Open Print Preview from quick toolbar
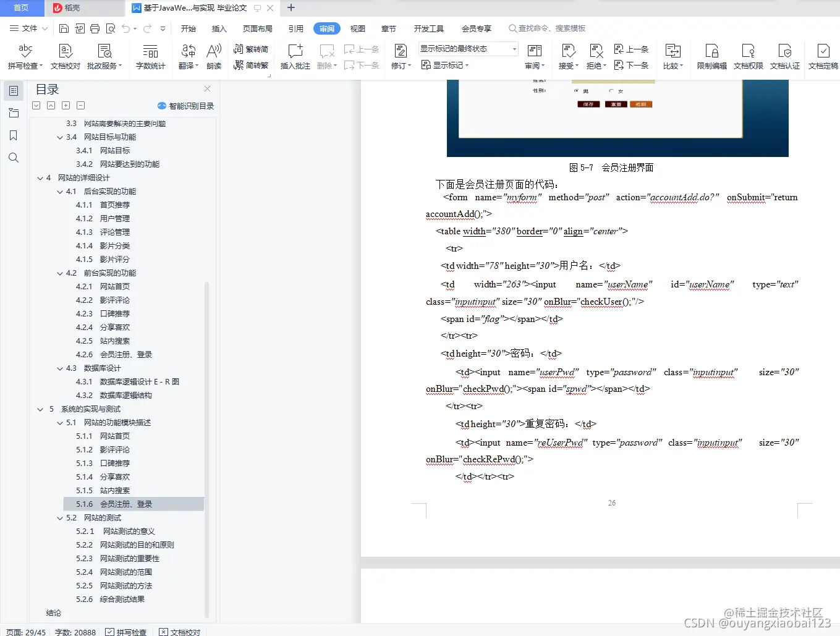The image size is (840, 636). pyautogui.click(x=111, y=28)
